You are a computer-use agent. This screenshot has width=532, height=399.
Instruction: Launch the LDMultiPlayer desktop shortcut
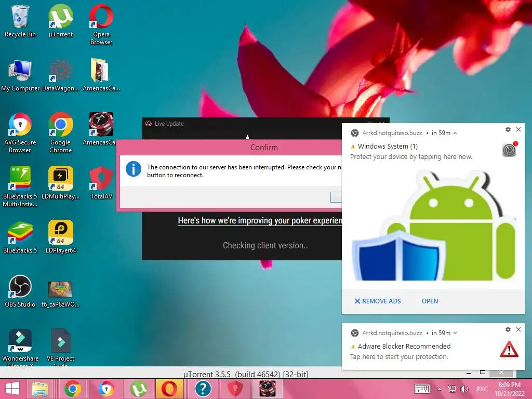61,183
